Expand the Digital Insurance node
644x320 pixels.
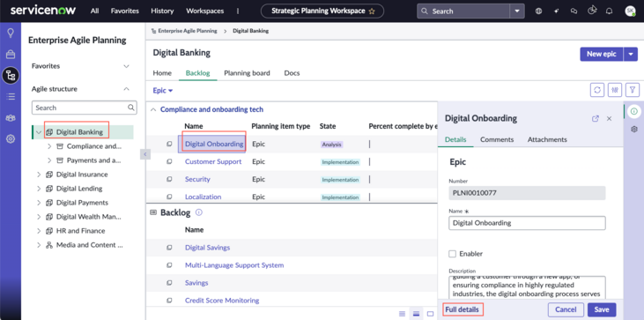[39, 175]
